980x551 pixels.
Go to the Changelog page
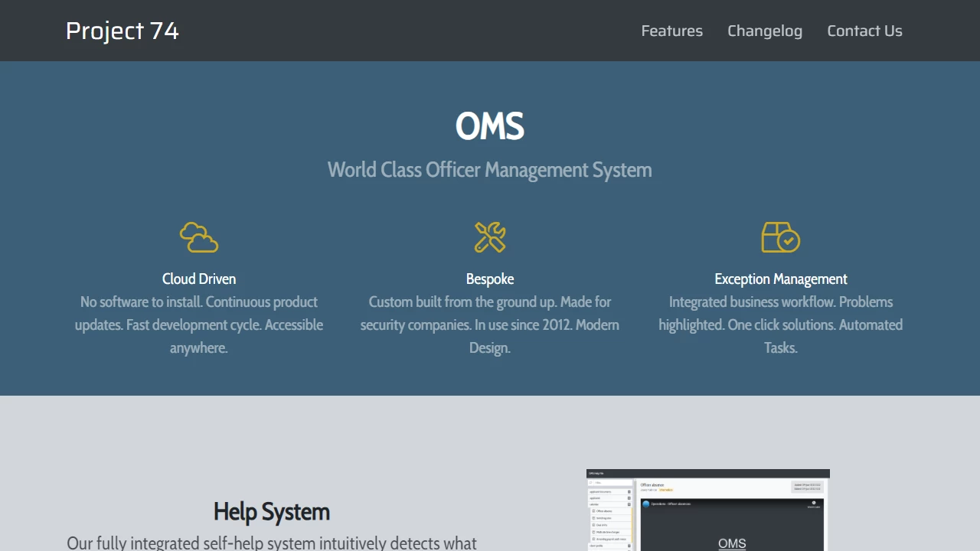point(764,31)
